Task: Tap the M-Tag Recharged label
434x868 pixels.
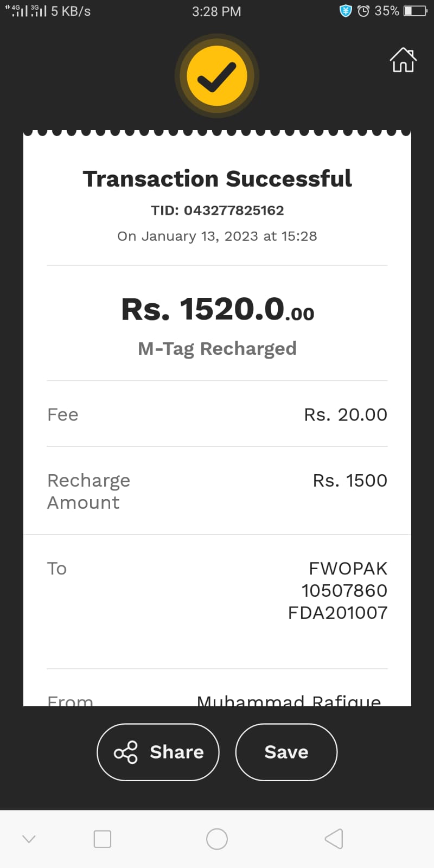Action: click(217, 348)
